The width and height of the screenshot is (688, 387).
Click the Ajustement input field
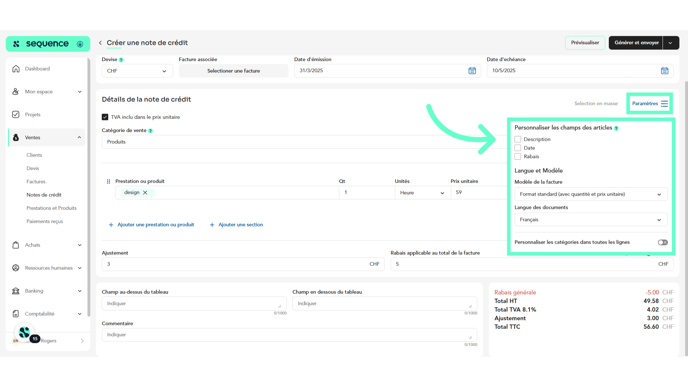tap(243, 264)
